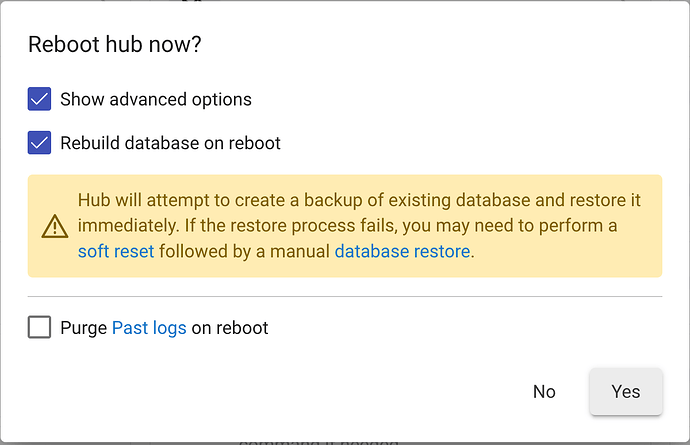Click the partially hidden text behind the dialog
The width and height of the screenshot is (690, 445).
pos(319,441)
